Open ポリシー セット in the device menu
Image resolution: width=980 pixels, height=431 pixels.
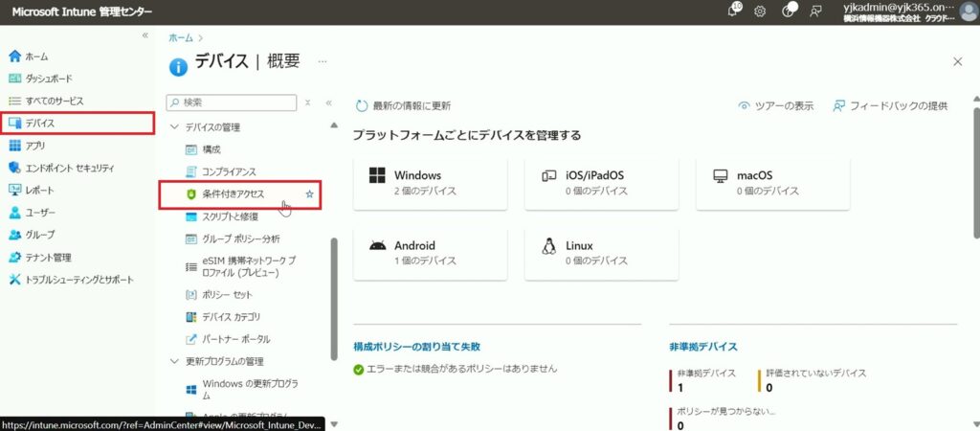[x=227, y=295]
